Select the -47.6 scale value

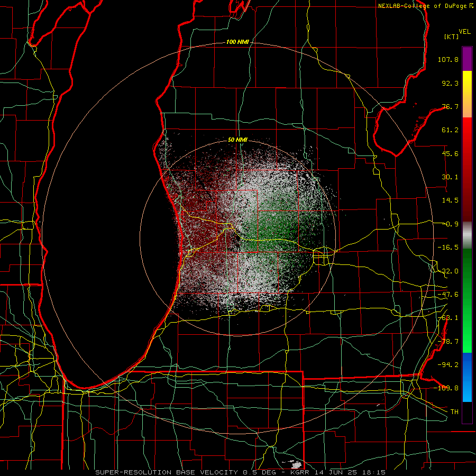(448, 295)
